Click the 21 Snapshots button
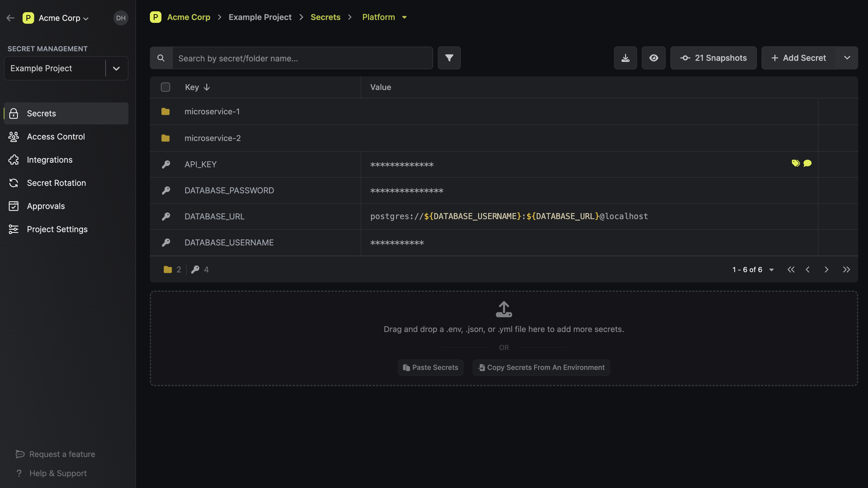Screen dimensions: 868x488 [713, 58]
